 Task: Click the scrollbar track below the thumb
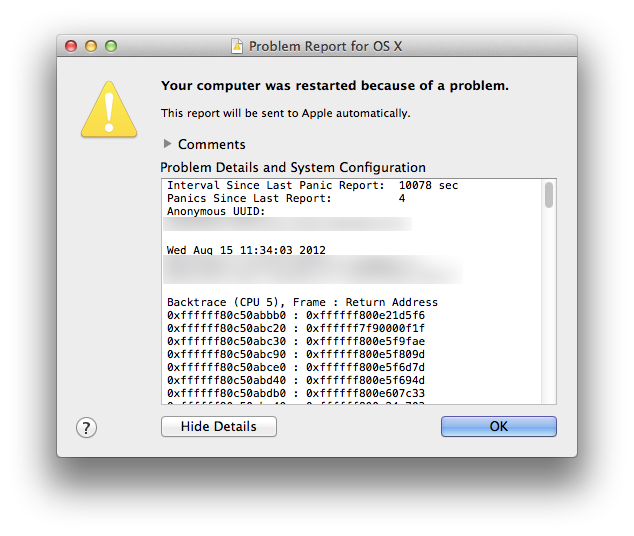click(x=549, y=306)
